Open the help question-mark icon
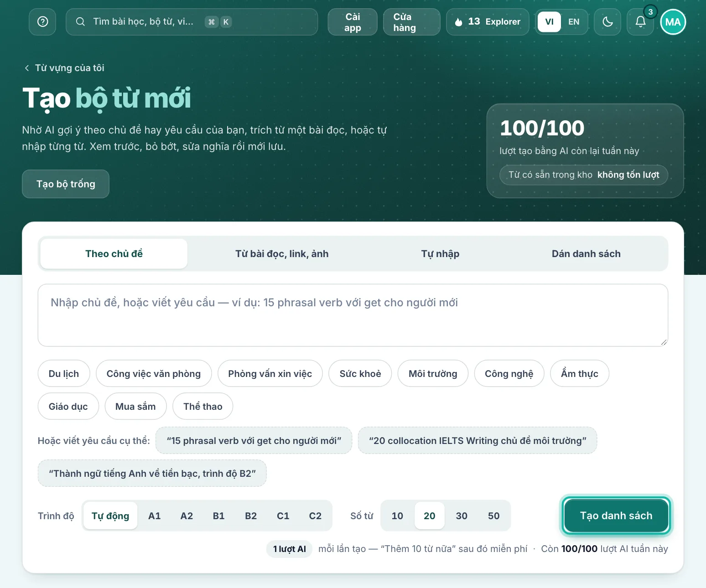Image resolution: width=706 pixels, height=588 pixels. coord(42,22)
